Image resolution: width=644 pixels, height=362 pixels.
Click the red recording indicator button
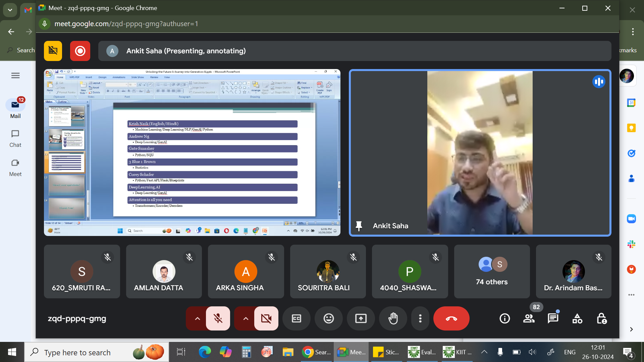click(80, 51)
